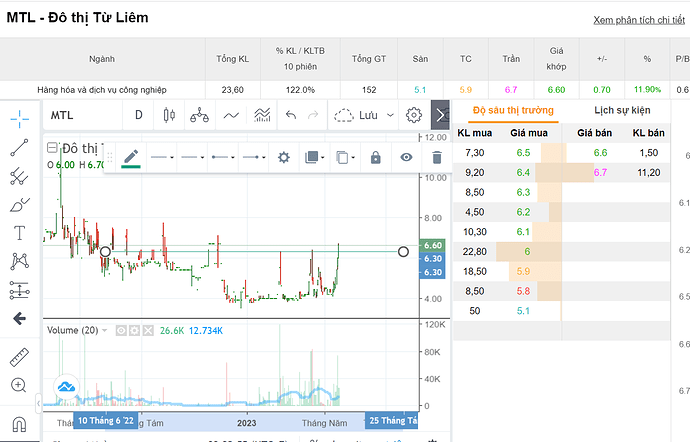The width and height of the screenshot is (690, 442).
Task: Toggle lock on the selected drawing
Action: click(x=376, y=157)
